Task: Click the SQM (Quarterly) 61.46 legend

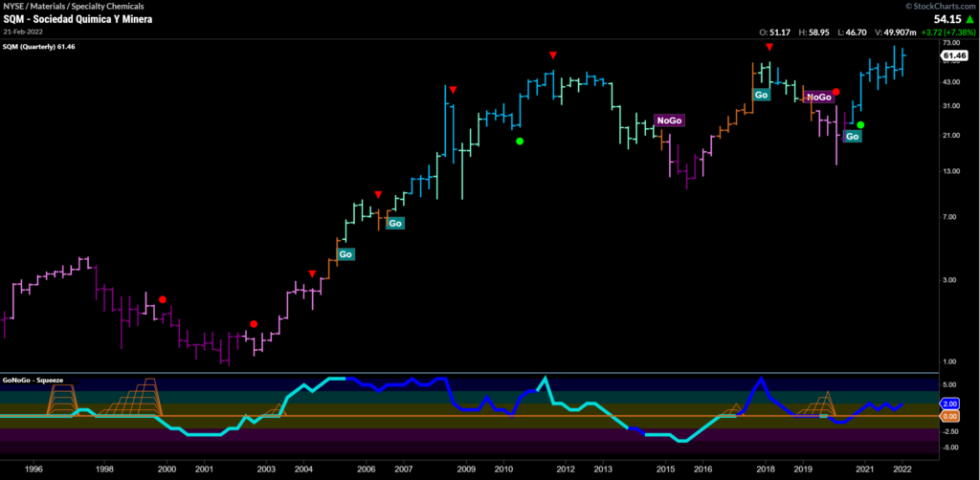Action: point(39,47)
